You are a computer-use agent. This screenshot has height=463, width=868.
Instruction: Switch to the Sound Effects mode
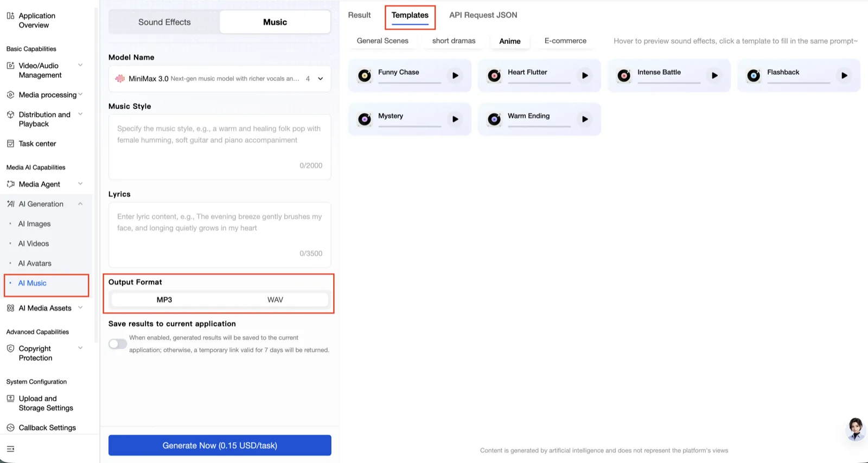pos(164,22)
